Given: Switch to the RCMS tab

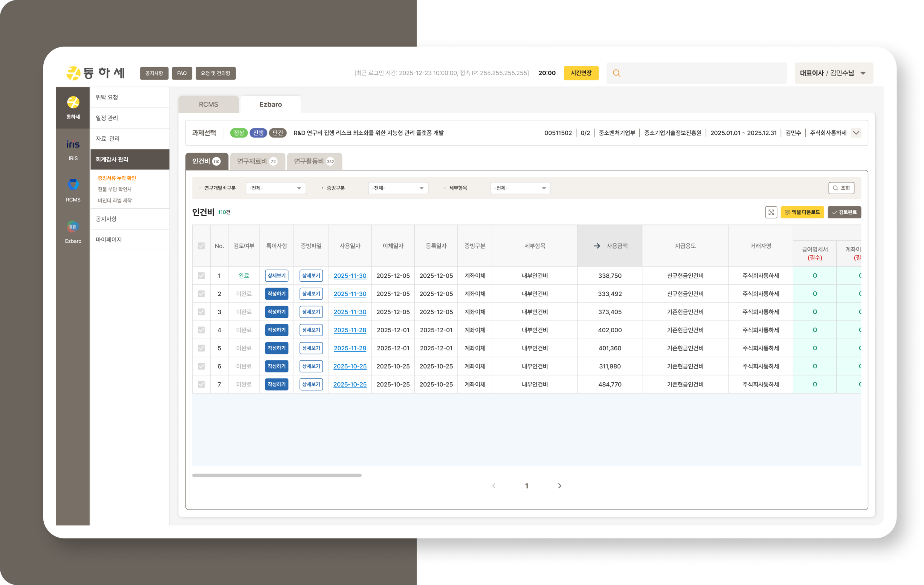Looking at the screenshot, I should click(x=208, y=104).
